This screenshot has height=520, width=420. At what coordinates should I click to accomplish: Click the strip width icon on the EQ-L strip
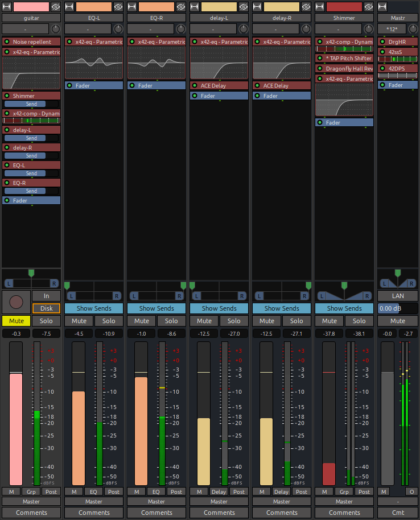point(69,7)
